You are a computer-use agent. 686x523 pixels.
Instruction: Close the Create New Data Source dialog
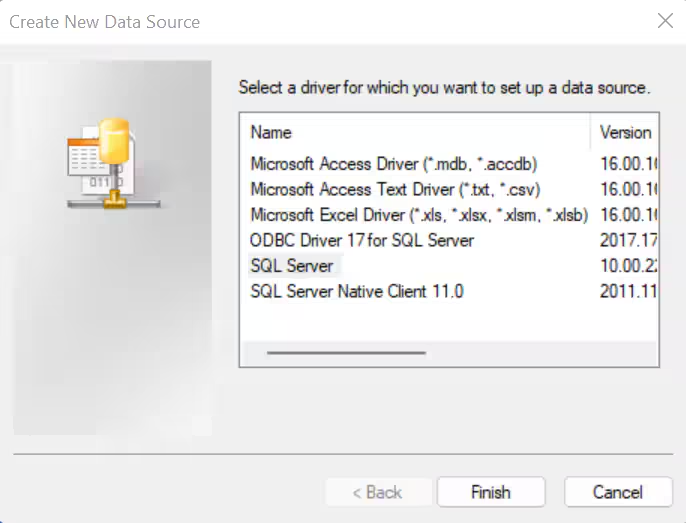pos(665,21)
